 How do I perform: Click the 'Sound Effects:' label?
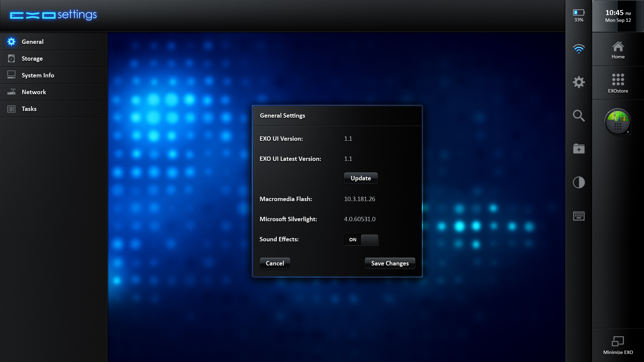[x=279, y=239]
